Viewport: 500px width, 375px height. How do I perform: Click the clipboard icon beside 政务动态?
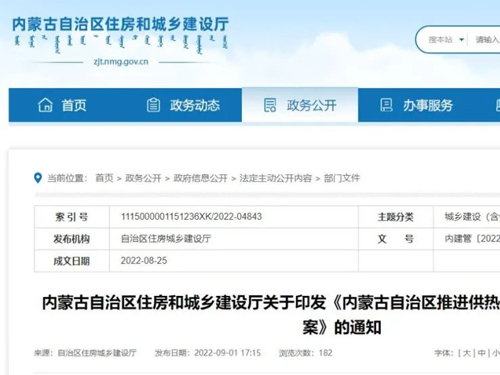pyautogui.click(x=153, y=105)
